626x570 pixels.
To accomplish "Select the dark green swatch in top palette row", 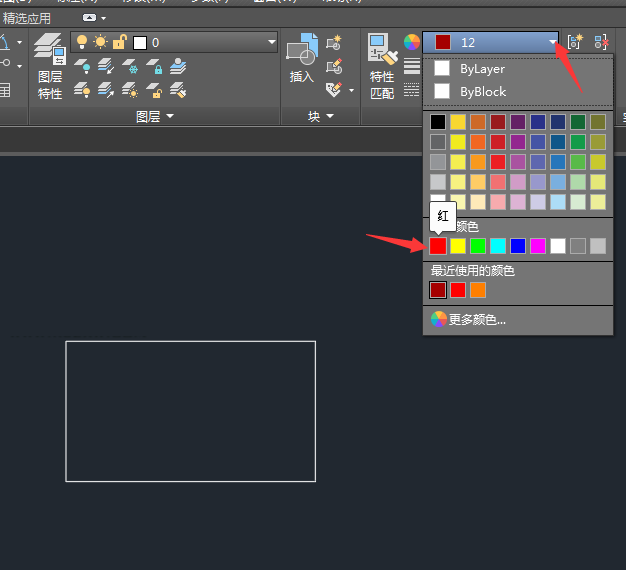I will (578, 122).
